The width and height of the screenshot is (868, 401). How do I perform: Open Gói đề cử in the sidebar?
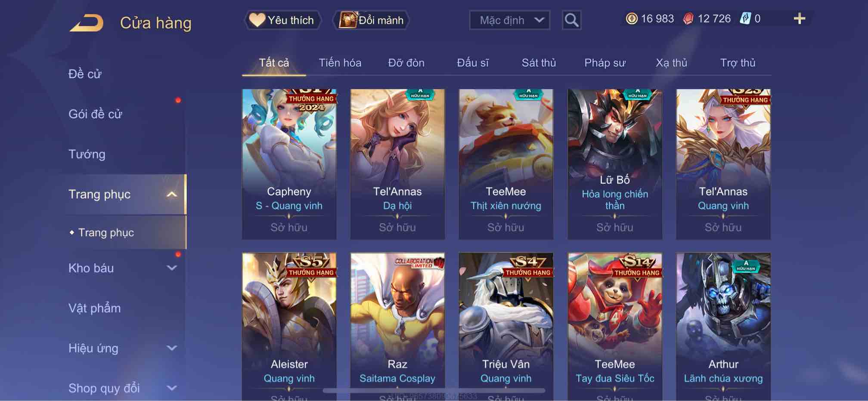coord(95,114)
